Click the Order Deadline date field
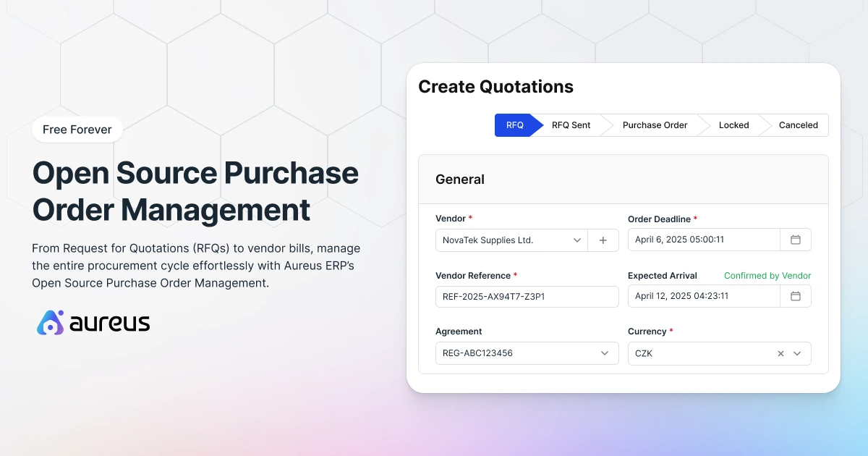The height and width of the screenshot is (456, 868). [703, 240]
